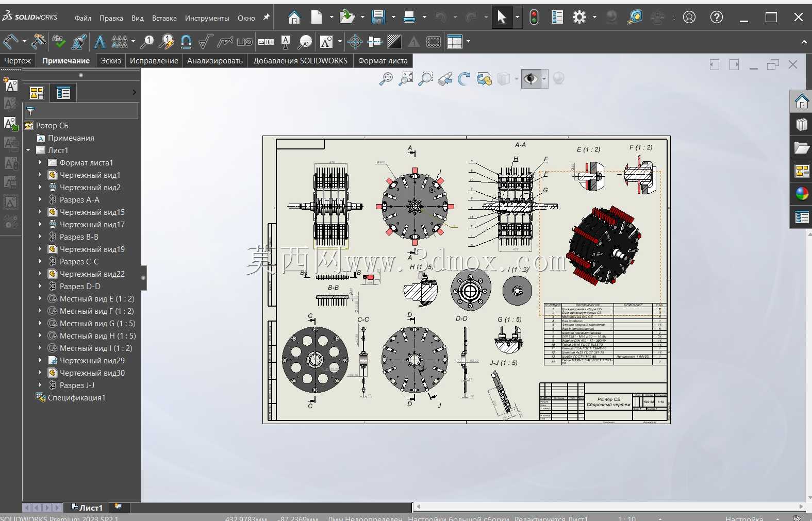Add a Datum Target symbol
The height and width of the screenshot is (521, 812).
(x=305, y=42)
